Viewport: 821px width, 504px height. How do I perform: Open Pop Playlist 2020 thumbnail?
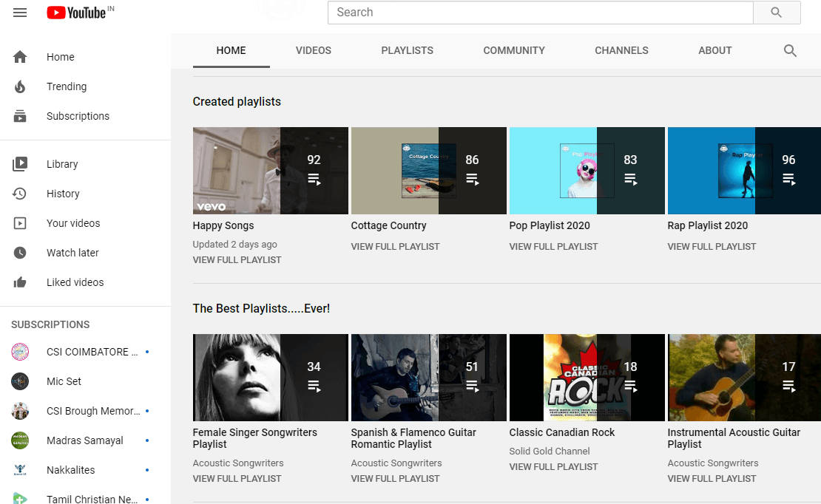coord(587,171)
